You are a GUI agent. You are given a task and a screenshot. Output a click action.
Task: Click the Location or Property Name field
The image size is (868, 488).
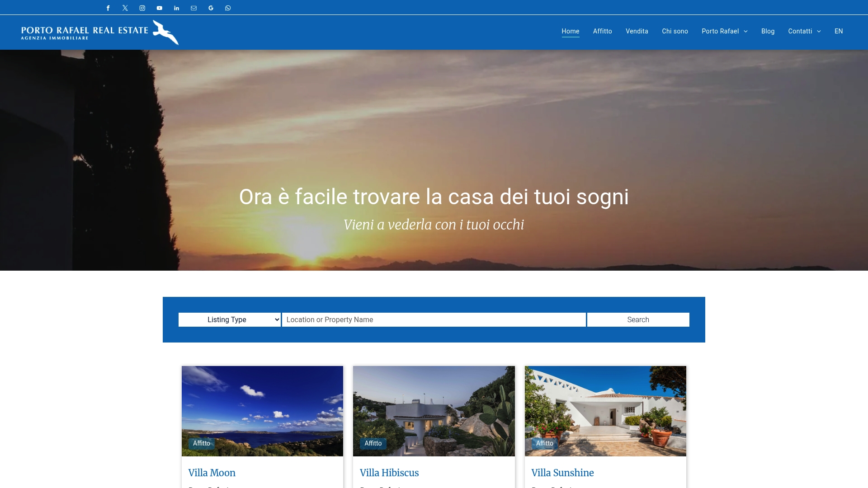433,319
